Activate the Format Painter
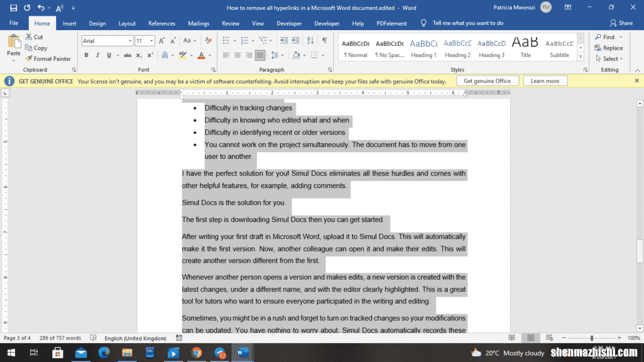Image resolution: width=644 pixels, height=362 pixels. (x=48, y=58)
